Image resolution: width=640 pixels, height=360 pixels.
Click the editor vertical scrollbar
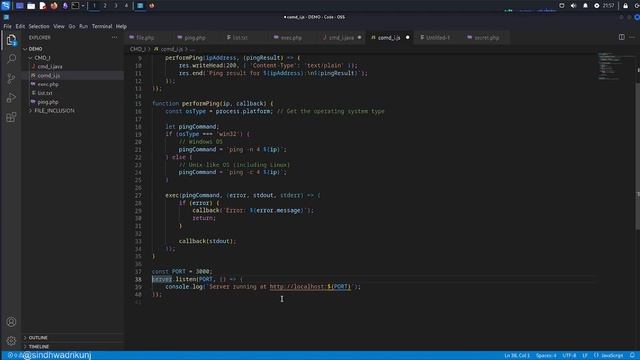tap(637, 155)
